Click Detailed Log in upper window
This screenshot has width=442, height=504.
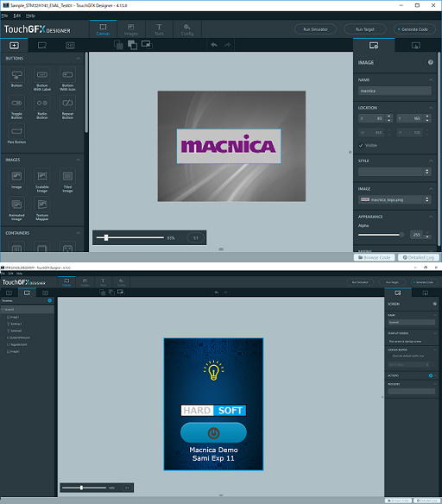(419, 257)
